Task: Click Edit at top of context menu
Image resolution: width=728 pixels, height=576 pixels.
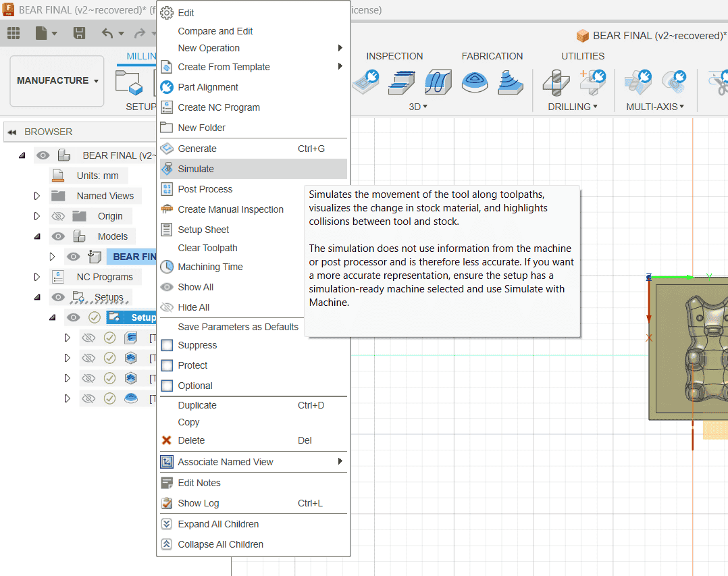Action: coord(253,13)
